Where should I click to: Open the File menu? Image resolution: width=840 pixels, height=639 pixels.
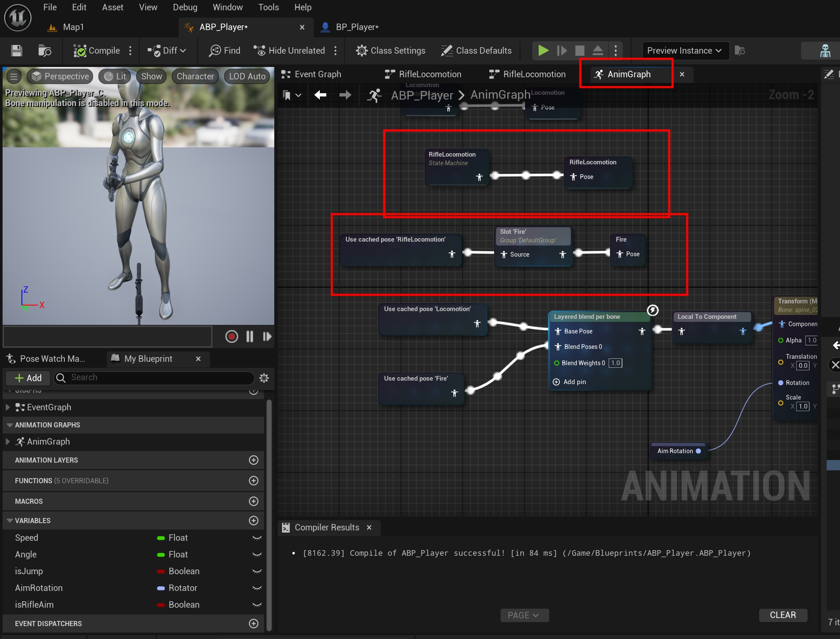tap(50, 7)
